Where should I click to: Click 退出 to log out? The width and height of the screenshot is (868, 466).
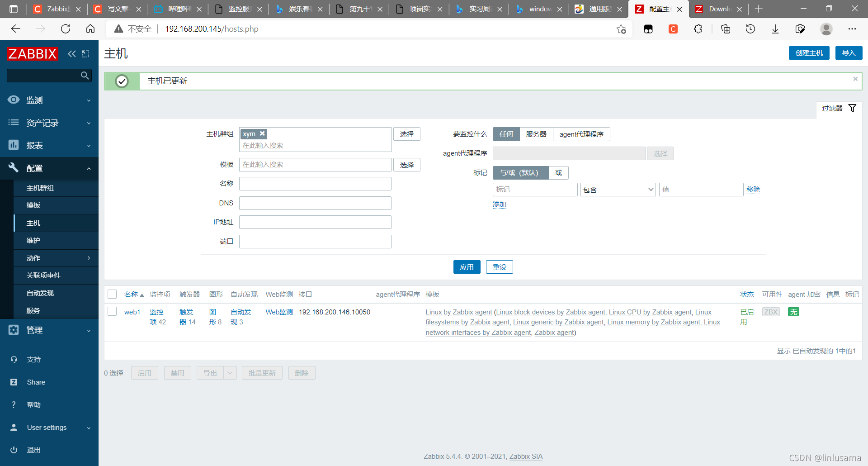[x=34, y=450]
